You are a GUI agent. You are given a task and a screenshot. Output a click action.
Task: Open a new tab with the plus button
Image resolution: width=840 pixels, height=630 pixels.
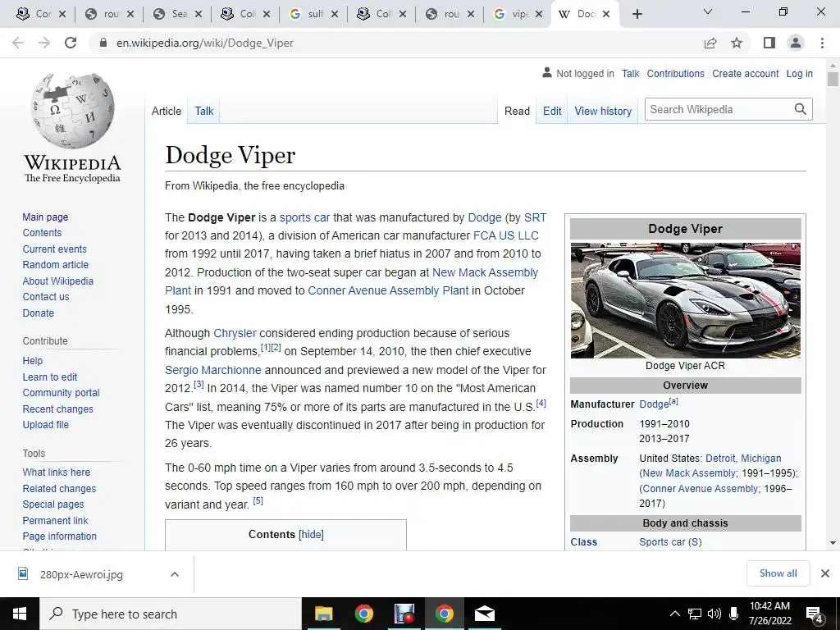coord(637,14)
